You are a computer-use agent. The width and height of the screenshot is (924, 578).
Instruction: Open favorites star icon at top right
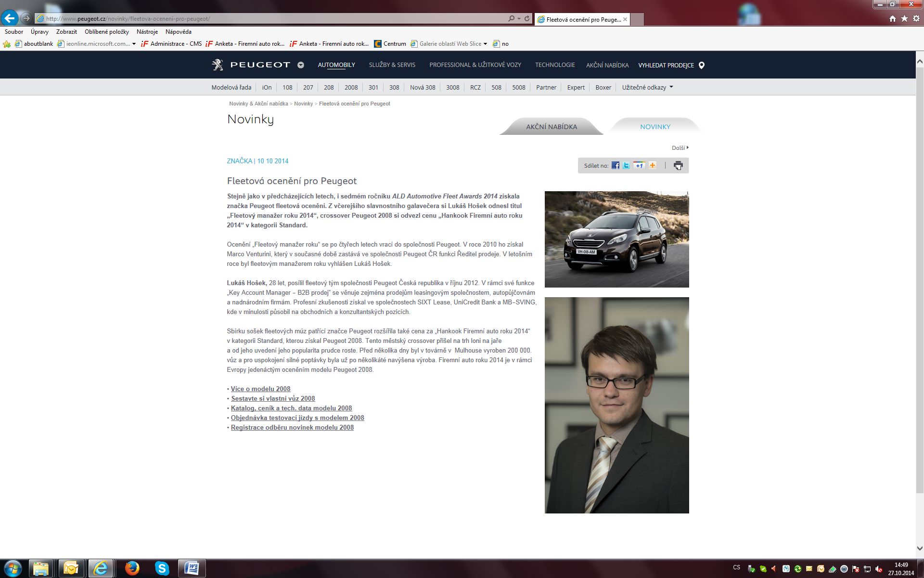pyautogui.click(x=904, y=18)
